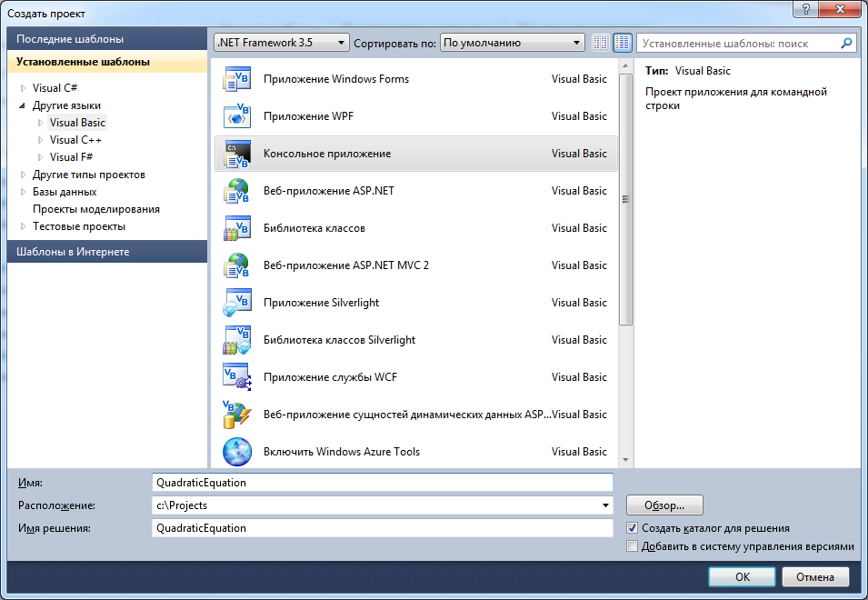The width and height of the screenshot is (868, 600).
Task: Select the Visual C++ tree item
Action: [75, 140]
